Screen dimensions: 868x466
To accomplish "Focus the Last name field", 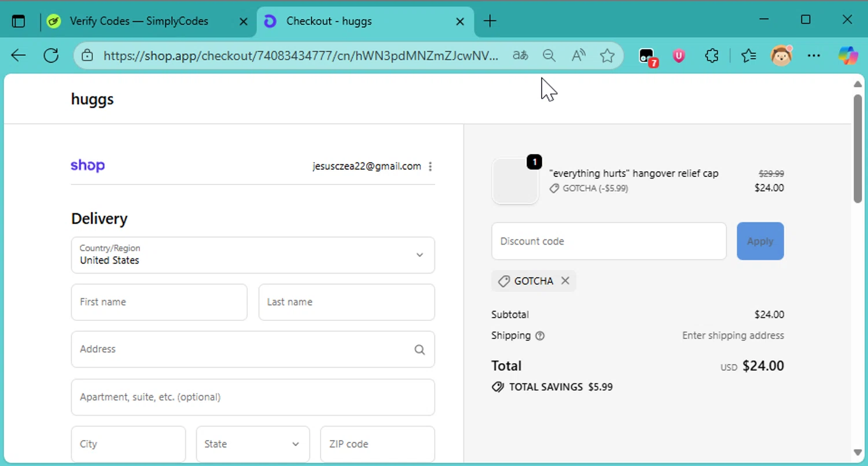I will pyautogui.click(x=347, y=302).
